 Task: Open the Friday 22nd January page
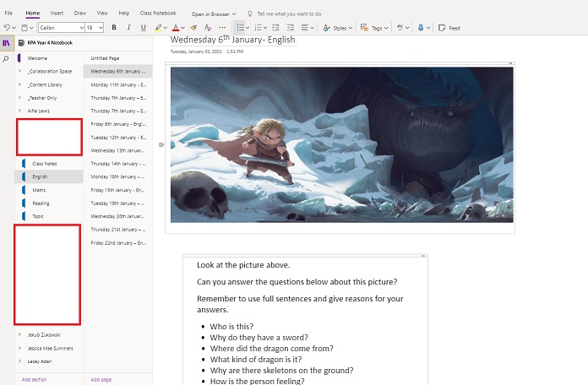click(x=117, y=243)
